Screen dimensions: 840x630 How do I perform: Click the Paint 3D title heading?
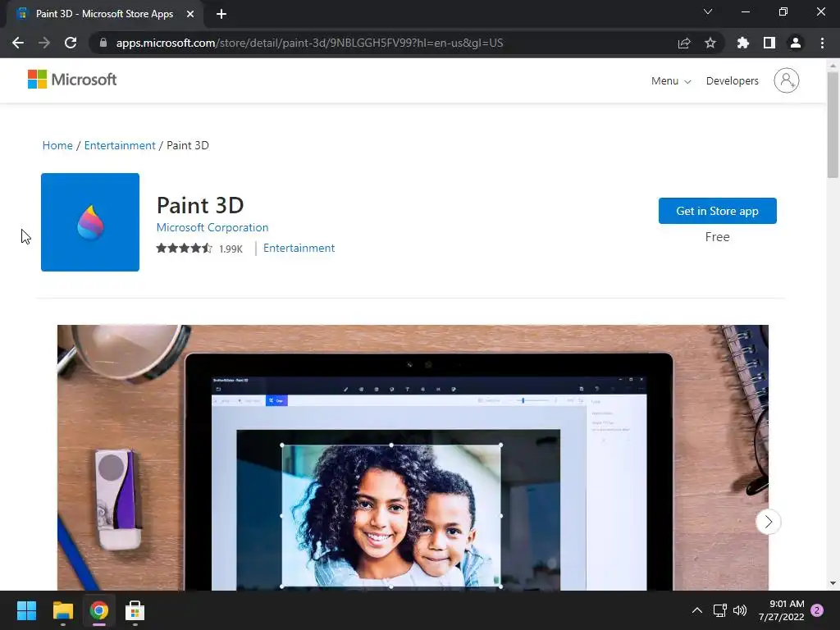[x=200, y=205]
